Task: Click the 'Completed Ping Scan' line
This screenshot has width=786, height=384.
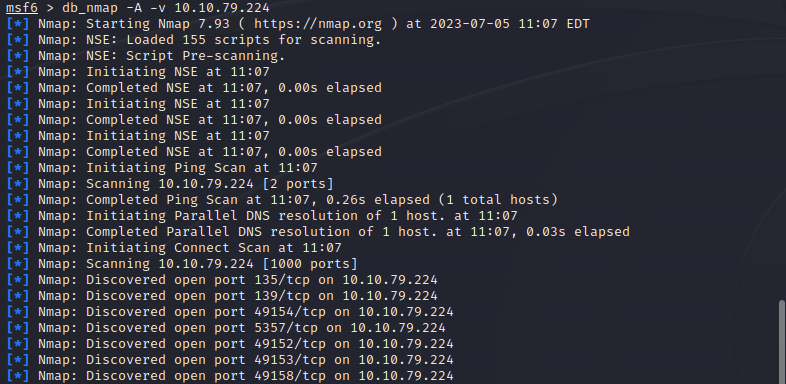Action: 282,200
